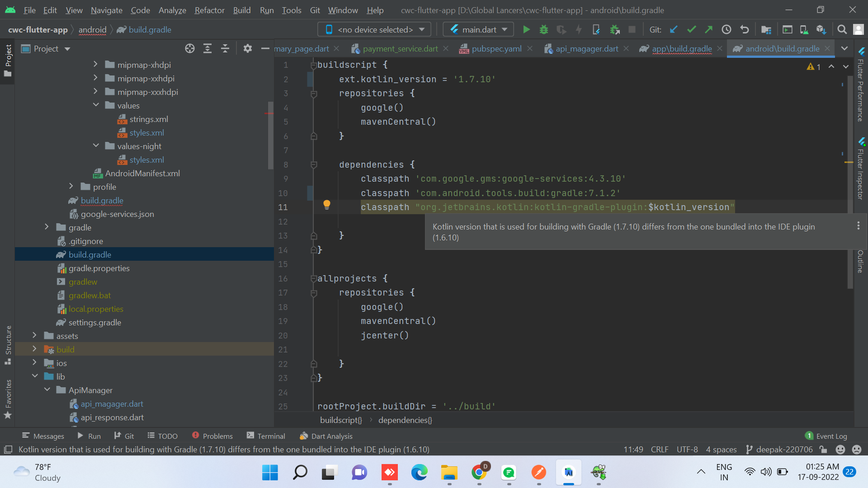Run the app with the green play icon
The image size is (868, 488).
click(526, 30)
